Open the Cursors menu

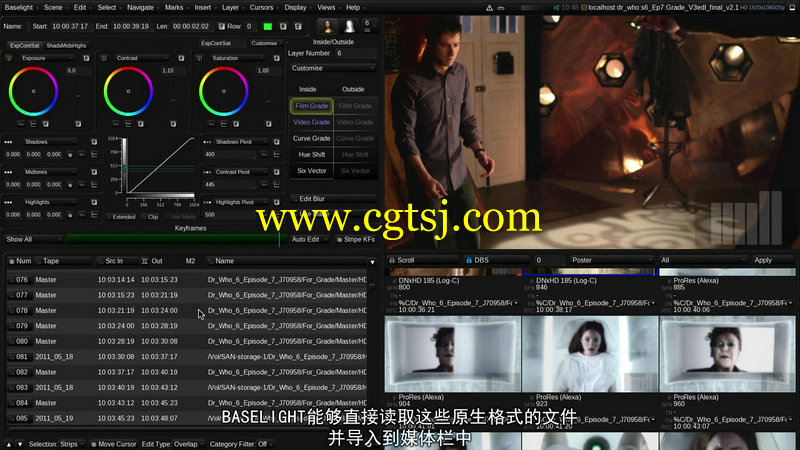point(261,8)
